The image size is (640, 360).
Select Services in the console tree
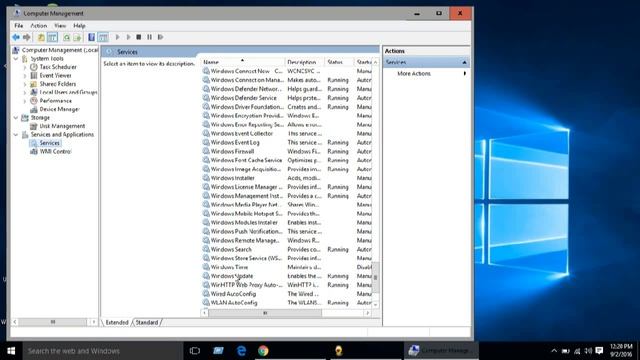(x=49, y=143)
